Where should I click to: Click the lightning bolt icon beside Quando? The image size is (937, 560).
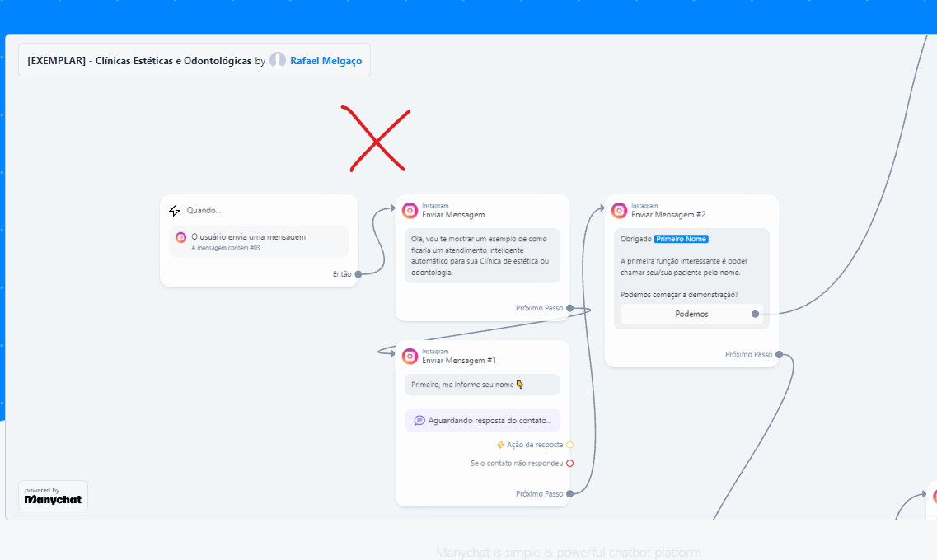pyautogui.click(x=175, y=210)
